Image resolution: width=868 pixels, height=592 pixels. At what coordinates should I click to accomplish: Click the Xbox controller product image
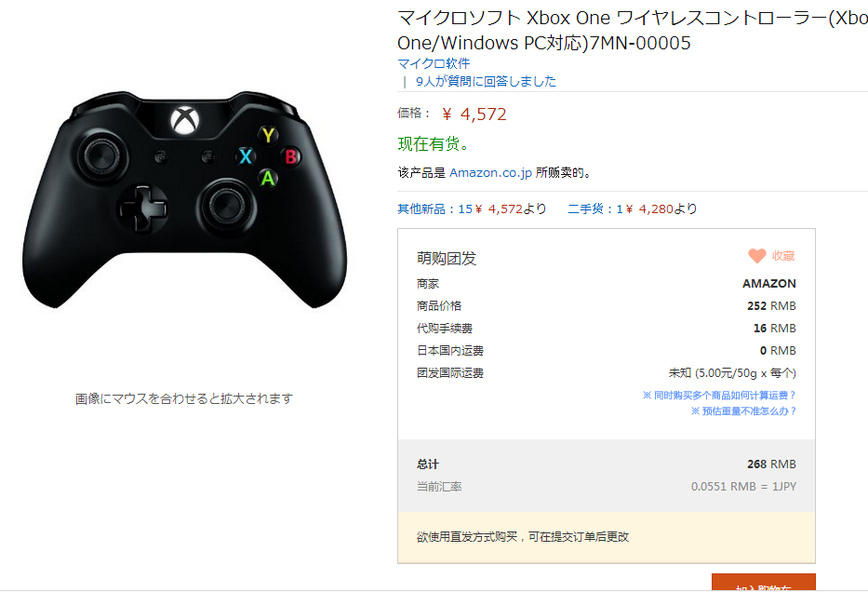(185, 199)
